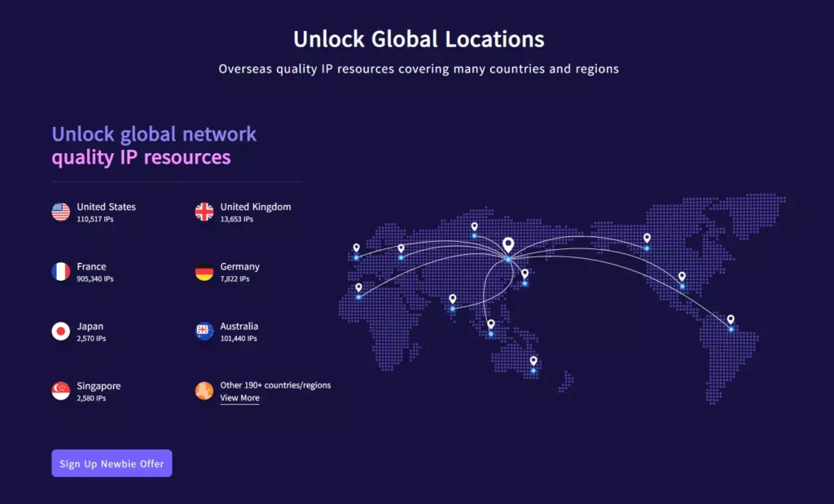This screenshot has width=834, height=504.
Task: Click the 13,653 IPs count
Action: (237, 219)
